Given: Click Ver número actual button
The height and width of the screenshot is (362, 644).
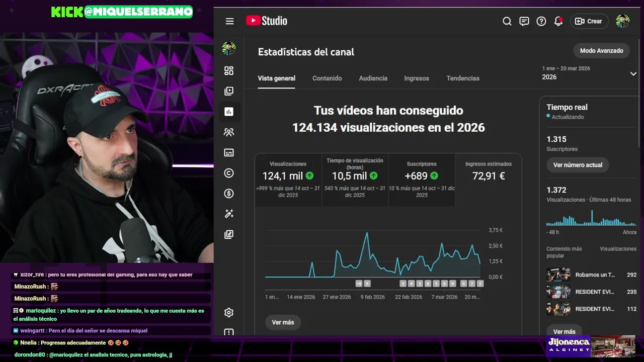Looking at the screenshot, I should tap(578, 165).
